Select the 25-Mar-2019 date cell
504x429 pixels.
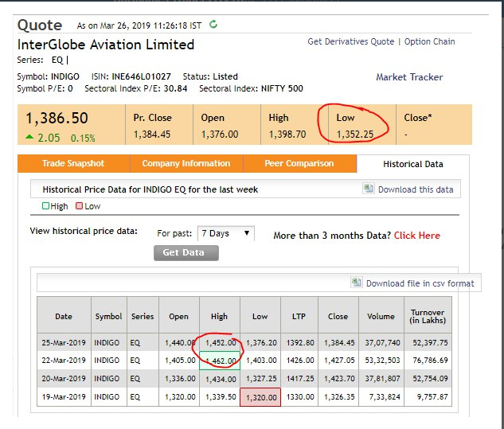(64, 342)
